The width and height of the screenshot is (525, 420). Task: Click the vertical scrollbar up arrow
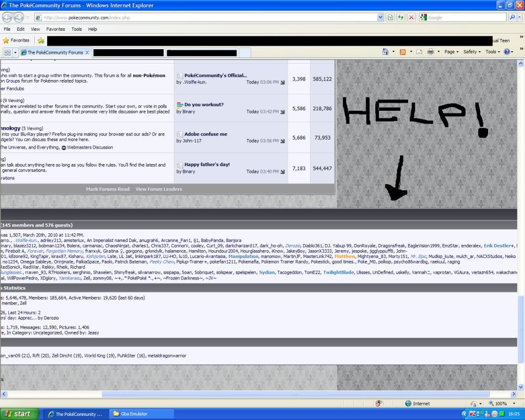521,63
